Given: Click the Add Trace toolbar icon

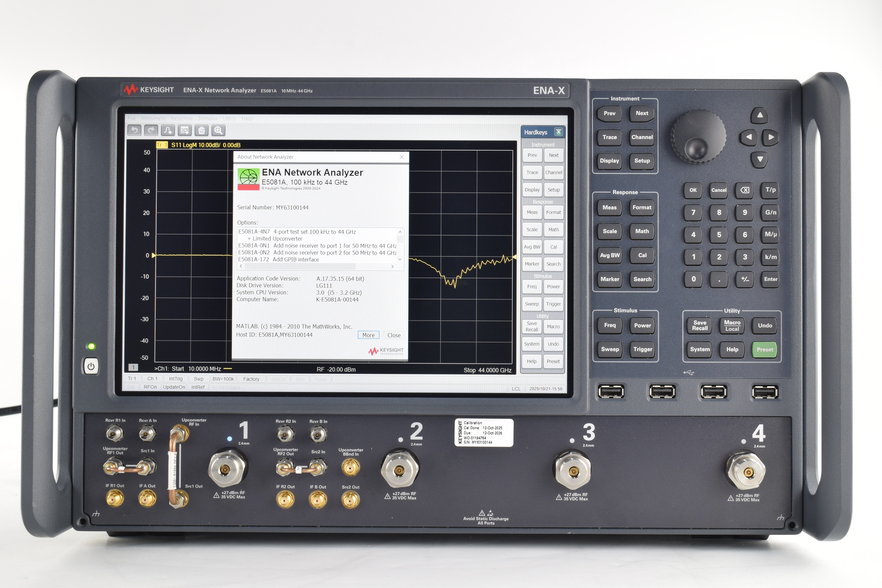Looking at the screenshot, I should point(168,130).
